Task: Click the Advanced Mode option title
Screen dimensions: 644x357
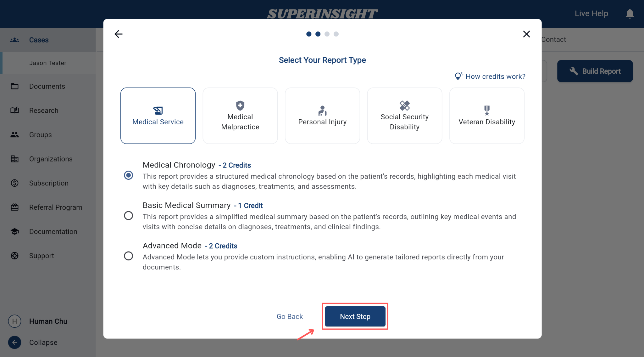Action: tap(172, 246)
